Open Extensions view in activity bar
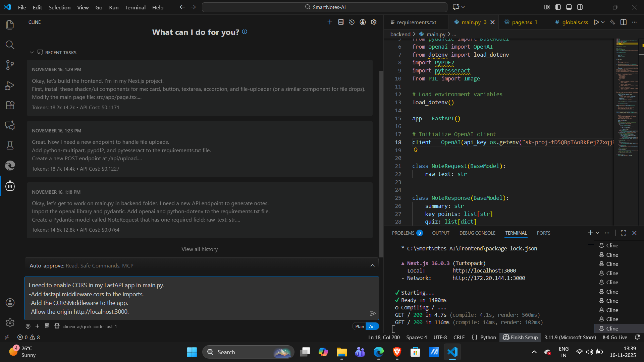 click(x=10, y=105)
